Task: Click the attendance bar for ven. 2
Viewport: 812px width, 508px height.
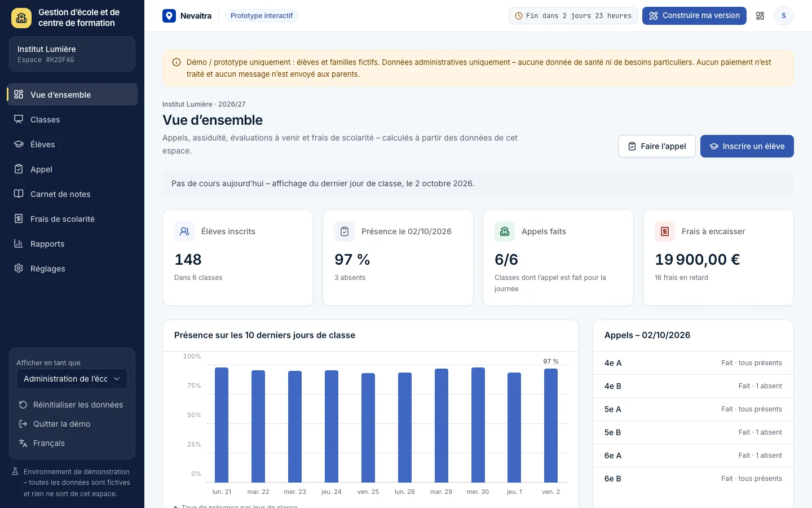Action: pyautogui.click(x=551, y=426)
